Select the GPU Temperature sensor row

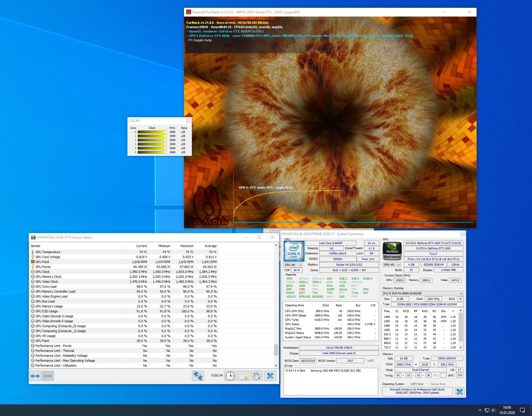click(x=48, y=252)
